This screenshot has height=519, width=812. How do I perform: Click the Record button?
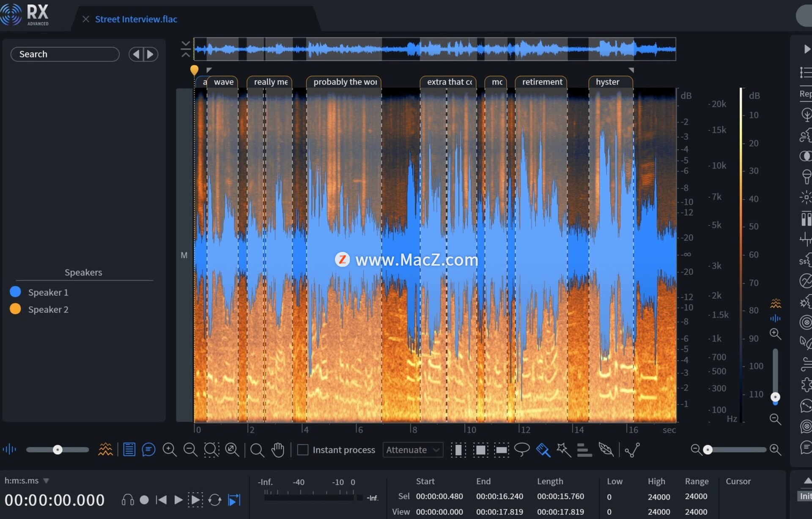coord(144,500)
